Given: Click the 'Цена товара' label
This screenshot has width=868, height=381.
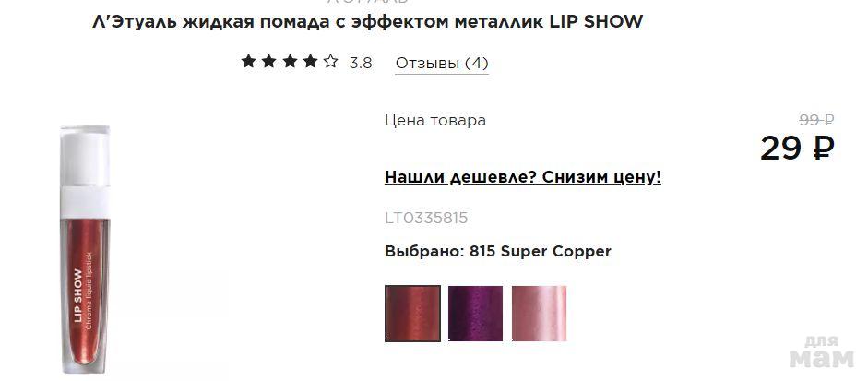Looking at the screenshot, I should point(435,121).
